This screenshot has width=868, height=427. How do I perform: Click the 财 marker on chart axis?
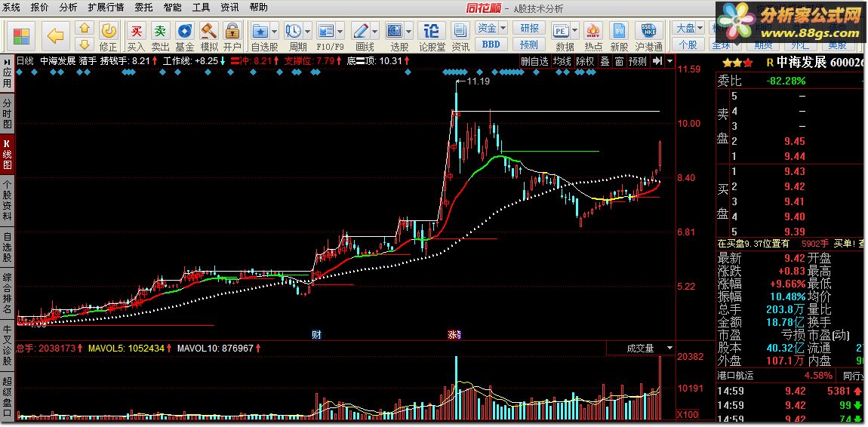(x=316, y=334)
